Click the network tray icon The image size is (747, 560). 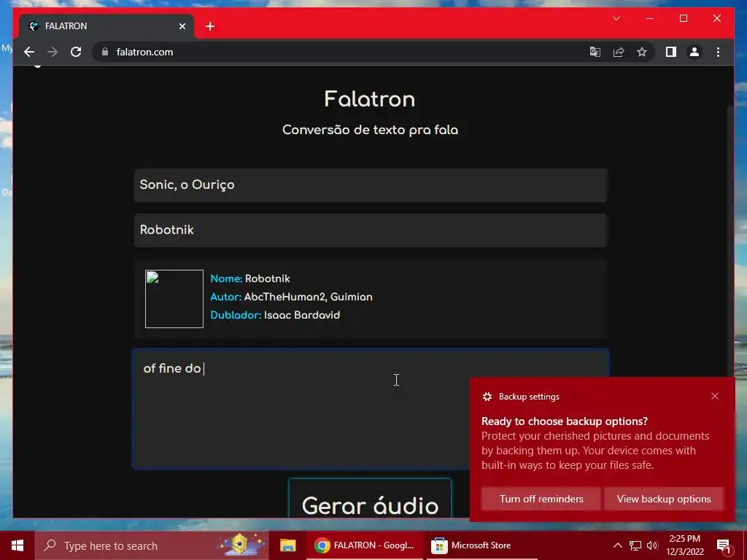tap(635, 545)
